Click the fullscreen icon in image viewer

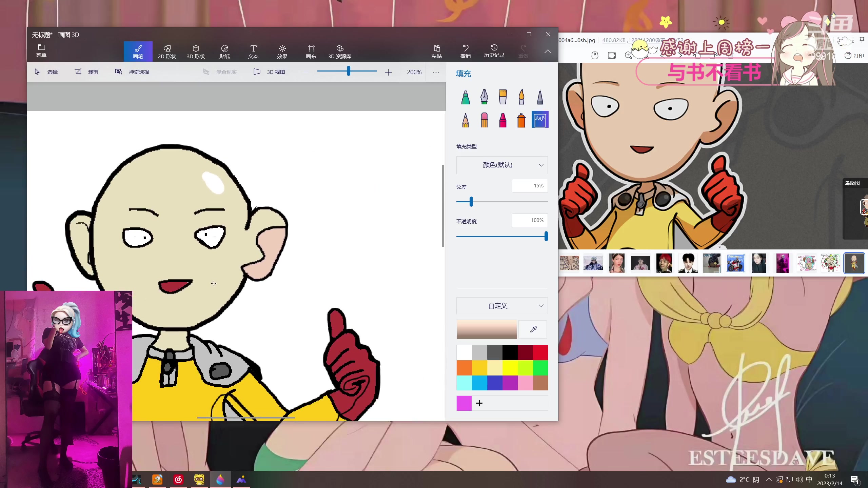pos(612,55)
